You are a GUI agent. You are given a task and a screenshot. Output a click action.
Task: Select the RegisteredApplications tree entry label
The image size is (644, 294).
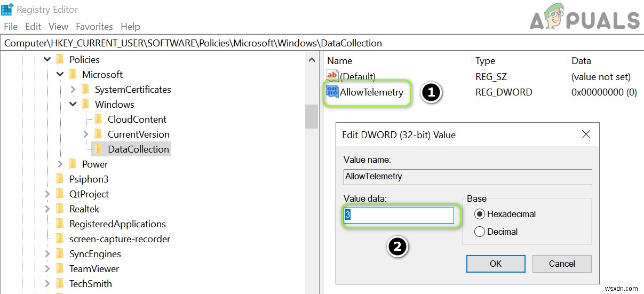(x=117, y=224)
